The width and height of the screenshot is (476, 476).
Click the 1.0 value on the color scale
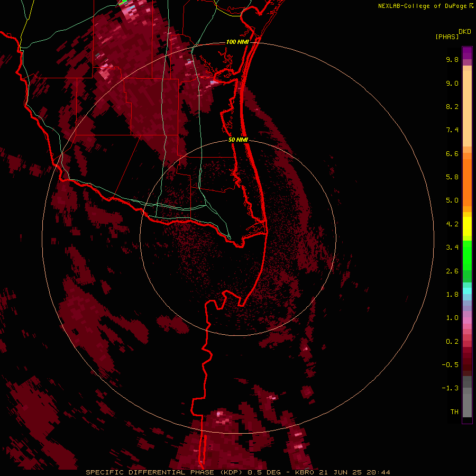click(452, 318)
